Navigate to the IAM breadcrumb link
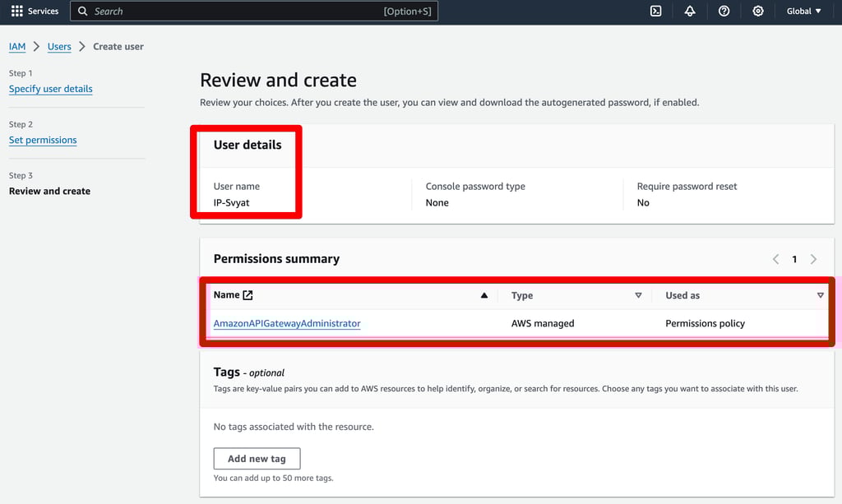842x504 pixels. pyautogui.click(x=17, y=47)
